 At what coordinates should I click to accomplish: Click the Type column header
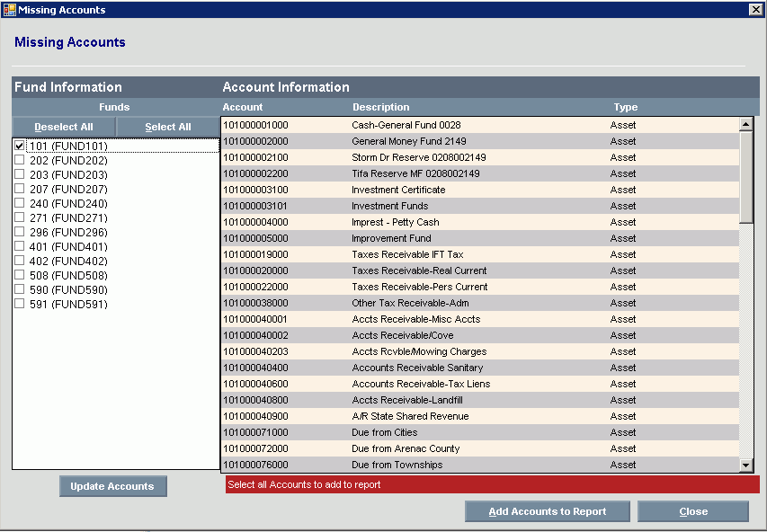point(626,107)
